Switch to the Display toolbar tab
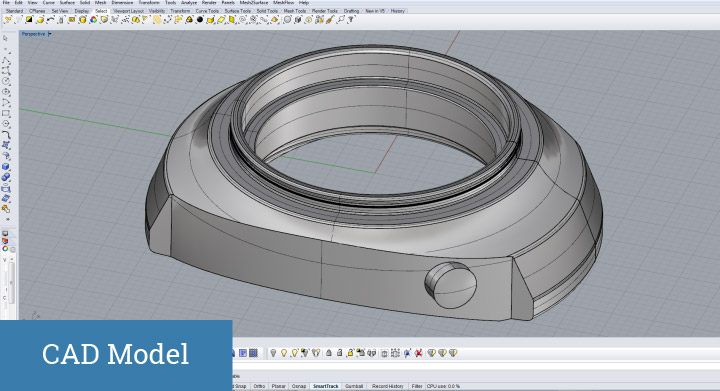720x391 pixels. point(82,11)
